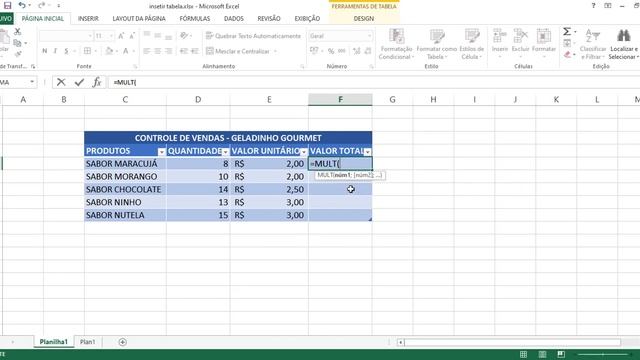The height and width of the screenshot is (360, 640).
Task: Open the EXIBIÇÃO tab
Action: click(307, 18)
